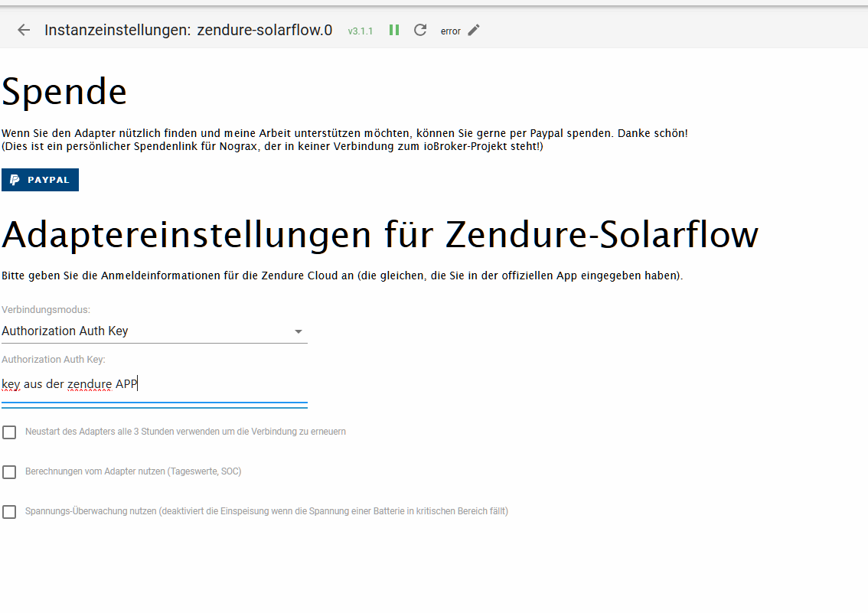Viewport: 868px width, 613px height.
Task: Enable Berechnungen vom Adapter nutzen checkbox
Action: [9, 472]
